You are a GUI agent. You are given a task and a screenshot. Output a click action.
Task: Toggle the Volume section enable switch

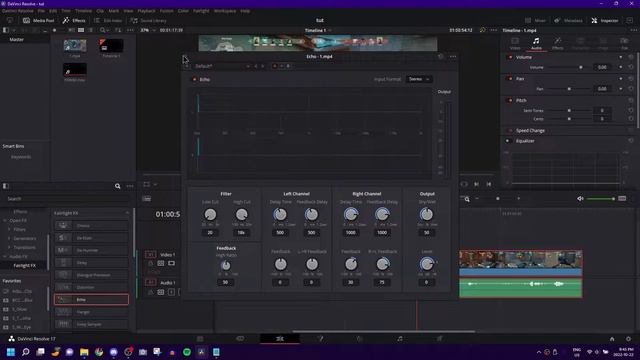click(x=510, y=57)
